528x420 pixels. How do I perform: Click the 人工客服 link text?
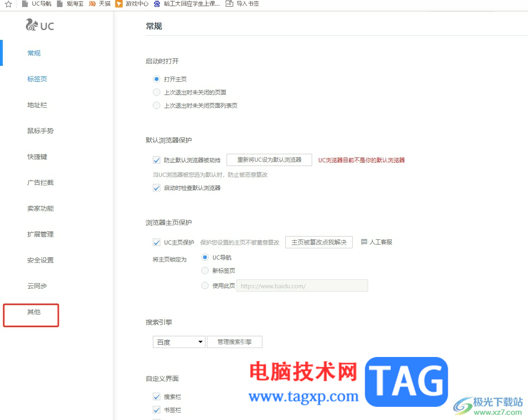pos(381,242)
